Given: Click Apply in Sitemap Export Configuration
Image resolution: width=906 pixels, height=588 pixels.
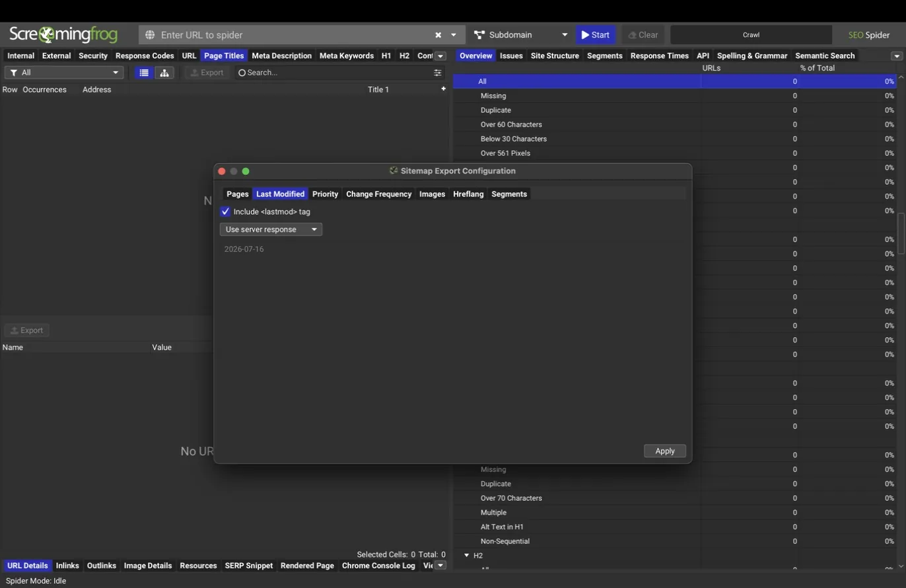Looking at the screenshot, I should [x=665, y=451].
